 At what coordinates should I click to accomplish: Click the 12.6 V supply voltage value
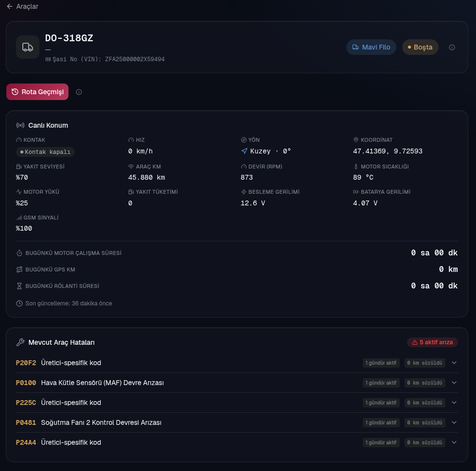[x=253, y=203]
